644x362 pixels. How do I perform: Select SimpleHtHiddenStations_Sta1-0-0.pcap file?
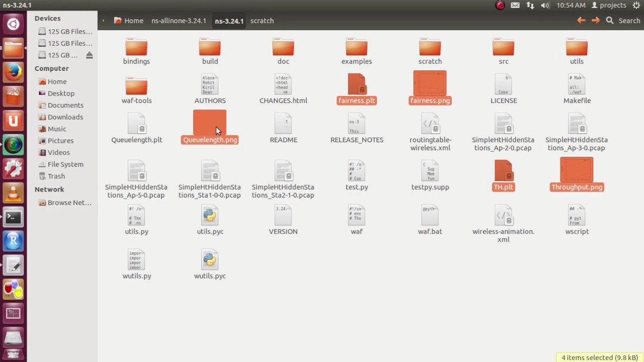[210, 180]
